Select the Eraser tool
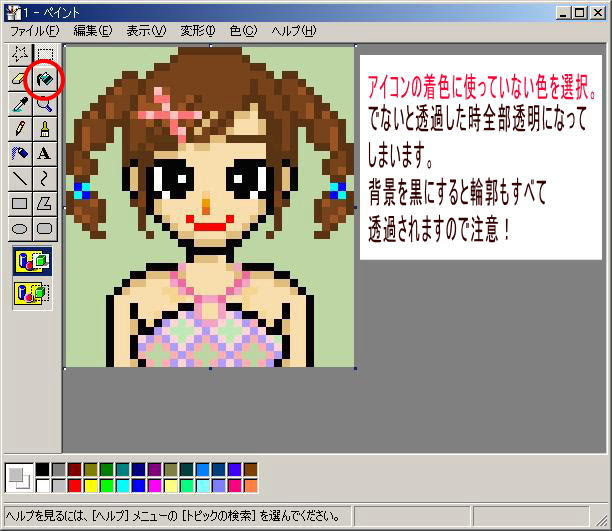The height and width of the screenshot is (531, 612). click(x=20, y=79)
